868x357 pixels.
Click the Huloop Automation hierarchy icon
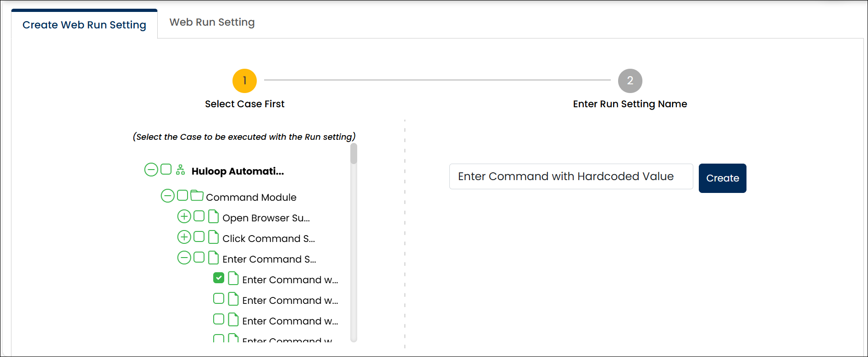[x=181, y=170]
